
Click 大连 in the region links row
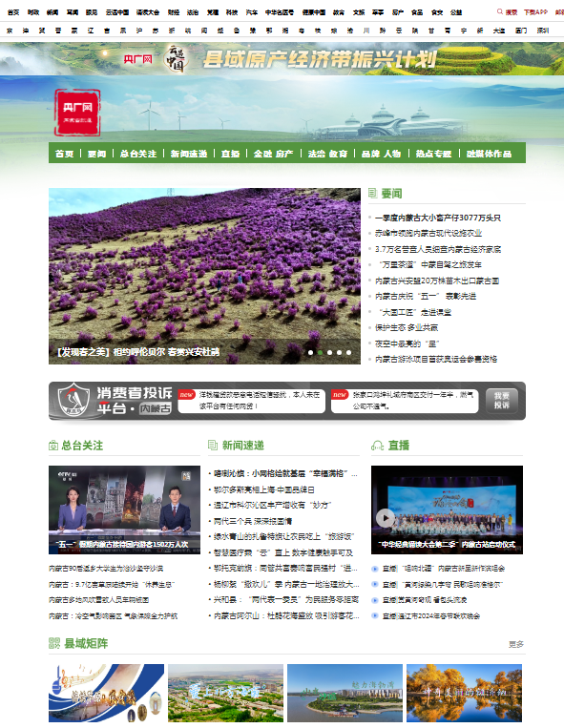(499, 31)
